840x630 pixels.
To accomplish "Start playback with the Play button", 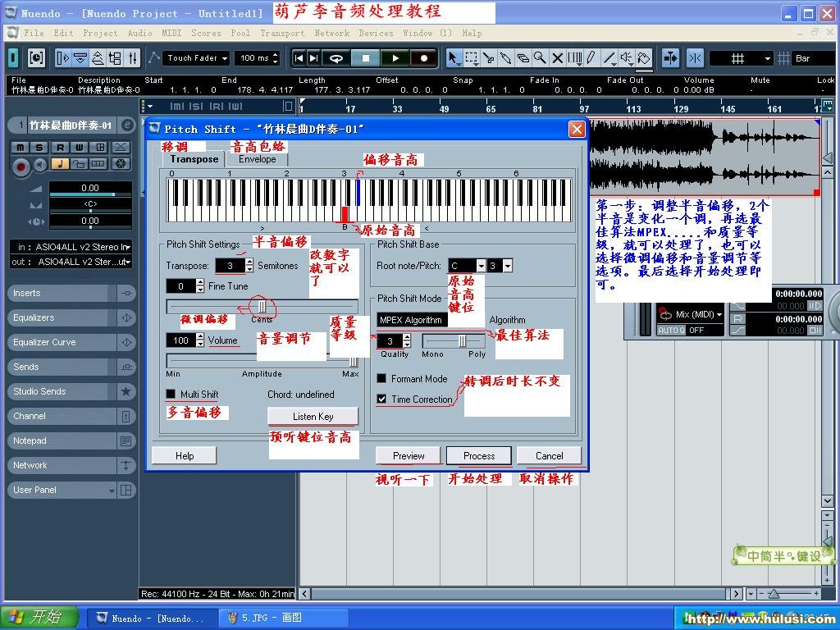I will pos(395,58).
